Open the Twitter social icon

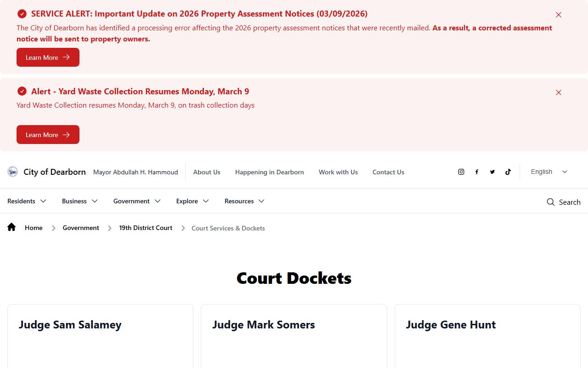point(492,172)
